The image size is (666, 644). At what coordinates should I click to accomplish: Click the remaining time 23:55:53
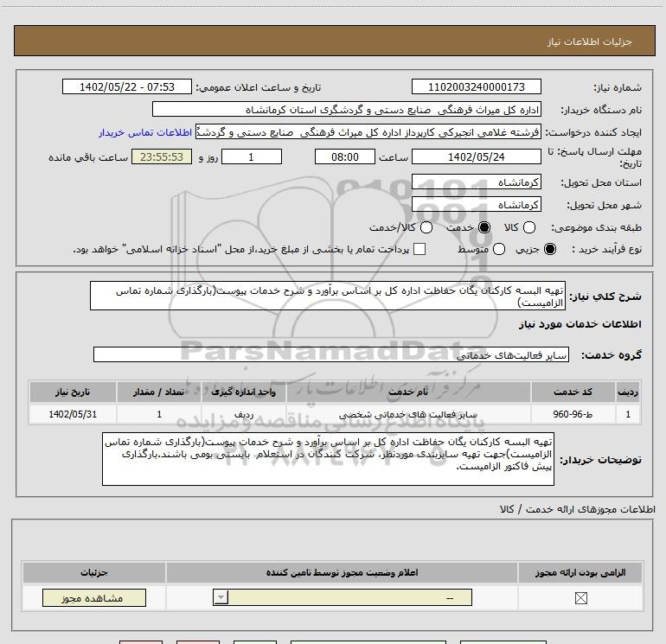[x=162, y=156]
